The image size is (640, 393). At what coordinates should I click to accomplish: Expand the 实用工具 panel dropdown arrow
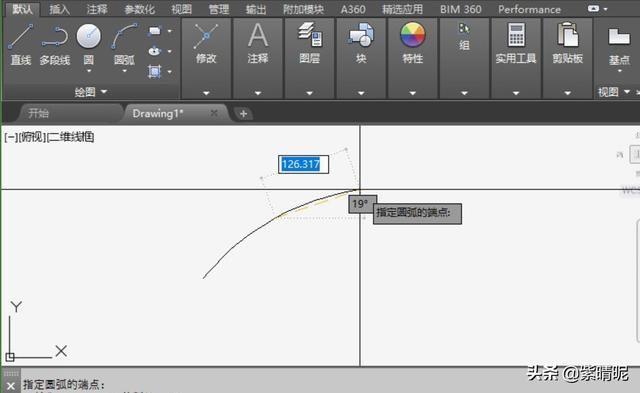(516, 93)
